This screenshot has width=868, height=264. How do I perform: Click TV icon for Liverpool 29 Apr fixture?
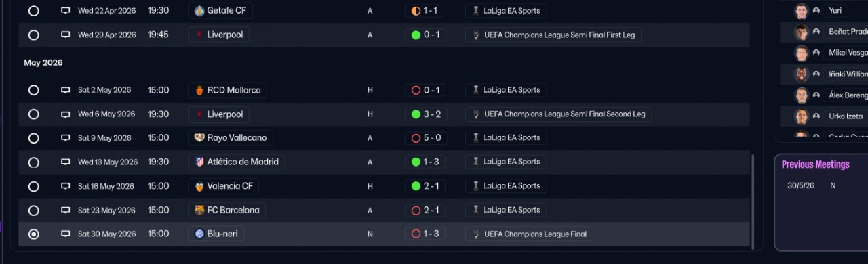click(66, 35)
